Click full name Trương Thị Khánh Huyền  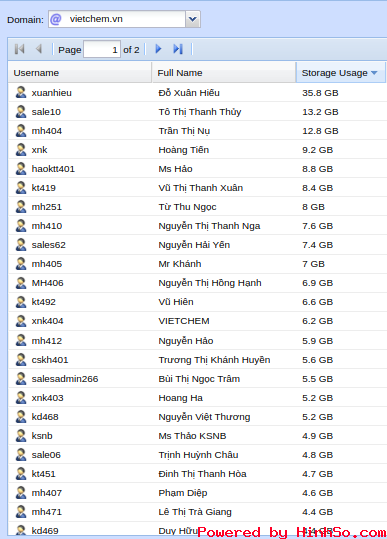pos(214,360)
